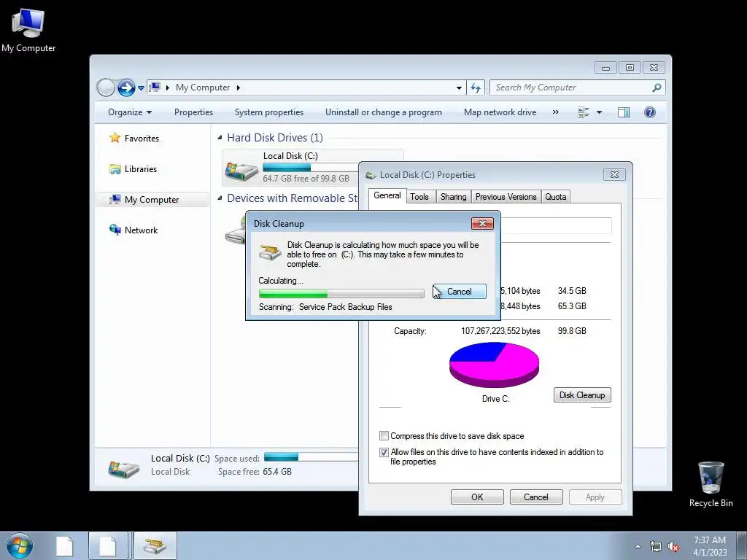Cancel the Disk Cleanup calculation

coord(460,292)
